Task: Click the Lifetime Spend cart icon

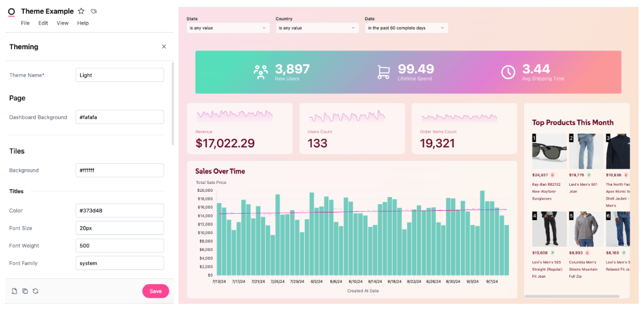Action: point(384,72)
